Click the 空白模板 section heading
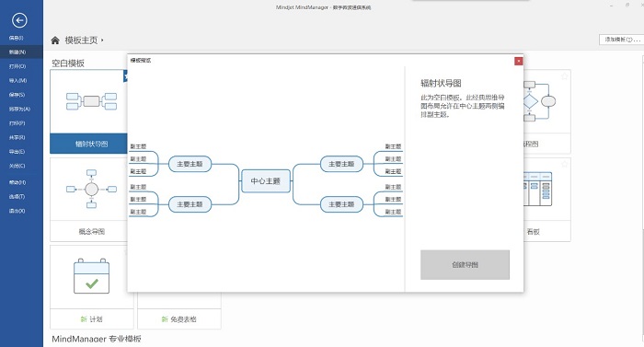This screenshot has height=347, width=644. pyautogui.click(x=68, y=63)
